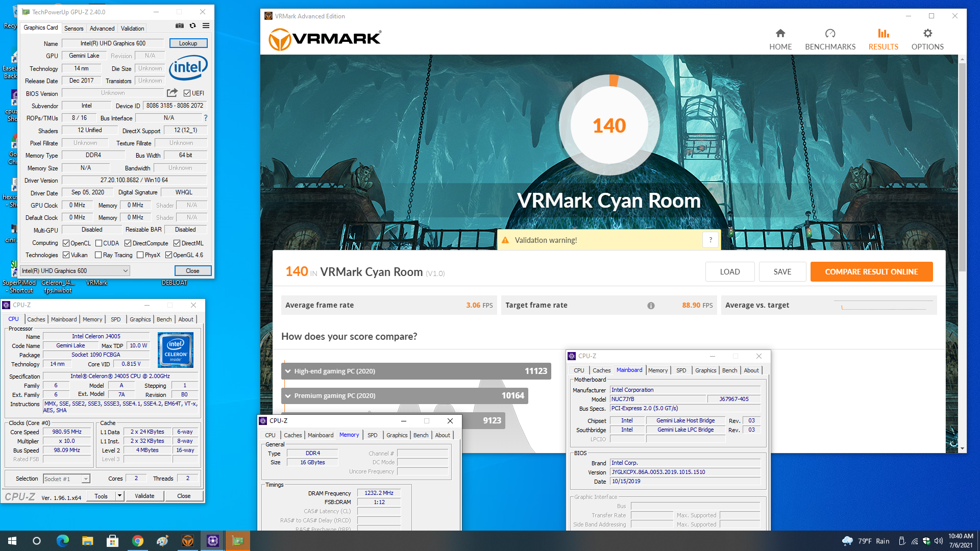Toggle Ray Tracing checkbox

click(98, 255)
